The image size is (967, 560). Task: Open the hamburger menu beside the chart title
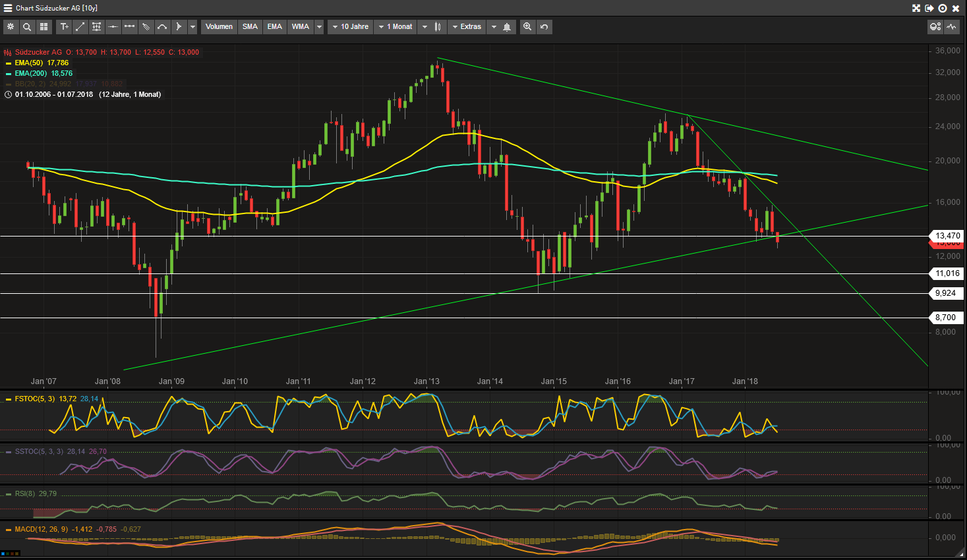coord(8,8)
